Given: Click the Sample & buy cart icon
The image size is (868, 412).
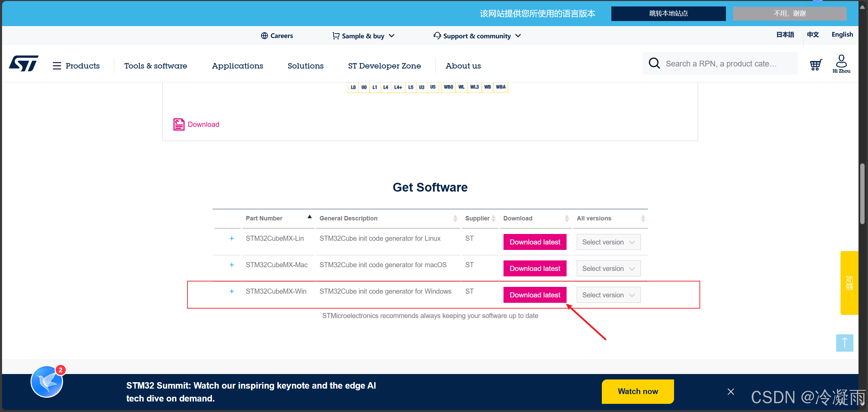Looking at the screenshot, I should 336,36.
